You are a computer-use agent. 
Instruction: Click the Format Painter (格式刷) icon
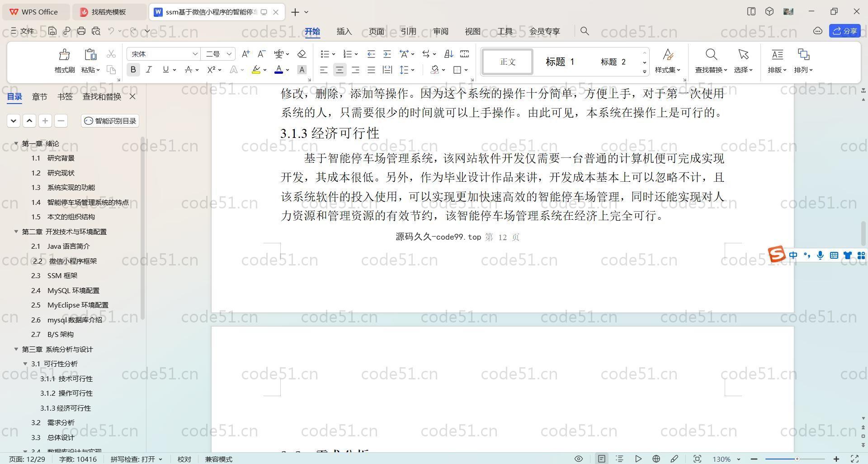[64, 55]
